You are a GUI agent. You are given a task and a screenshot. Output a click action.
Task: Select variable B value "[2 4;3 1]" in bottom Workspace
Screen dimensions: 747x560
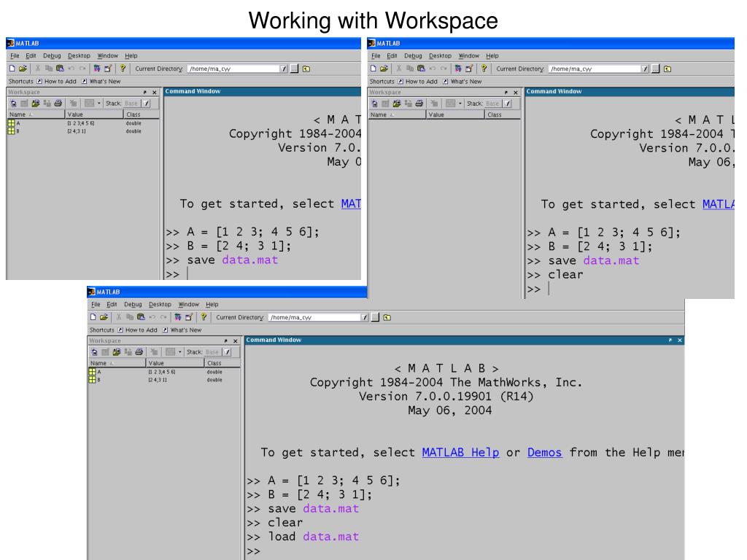point(158,380)
